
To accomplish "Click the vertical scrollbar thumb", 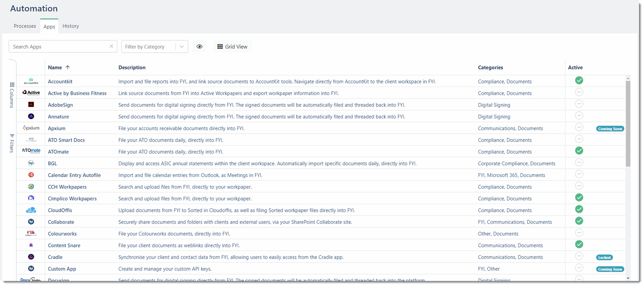I will pyautogui.click(x=628, y=124).
